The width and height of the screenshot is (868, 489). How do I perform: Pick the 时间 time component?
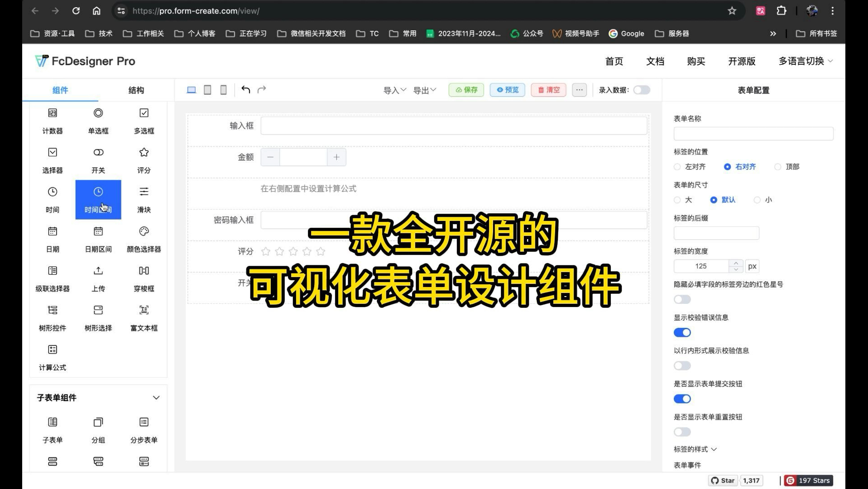pyautogui.click(x=53, y=200)
